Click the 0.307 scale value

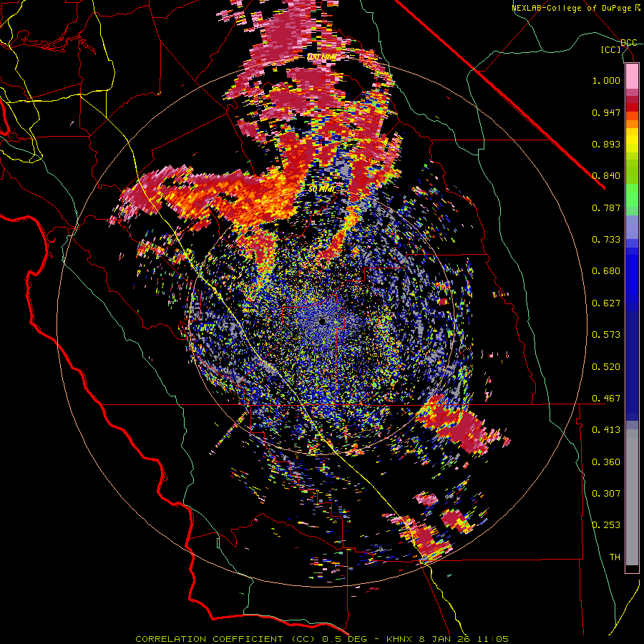coord(606,494)
